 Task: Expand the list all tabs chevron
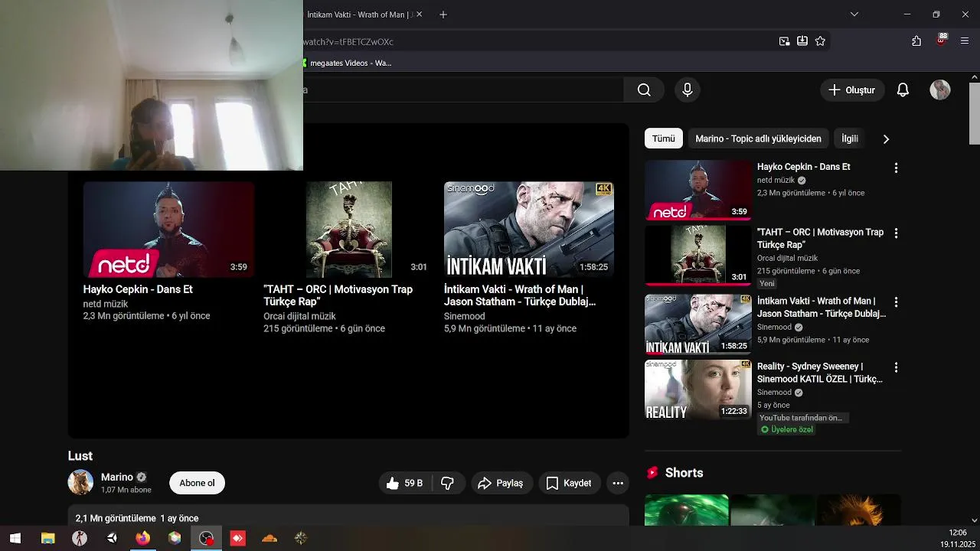coord(854,15)
